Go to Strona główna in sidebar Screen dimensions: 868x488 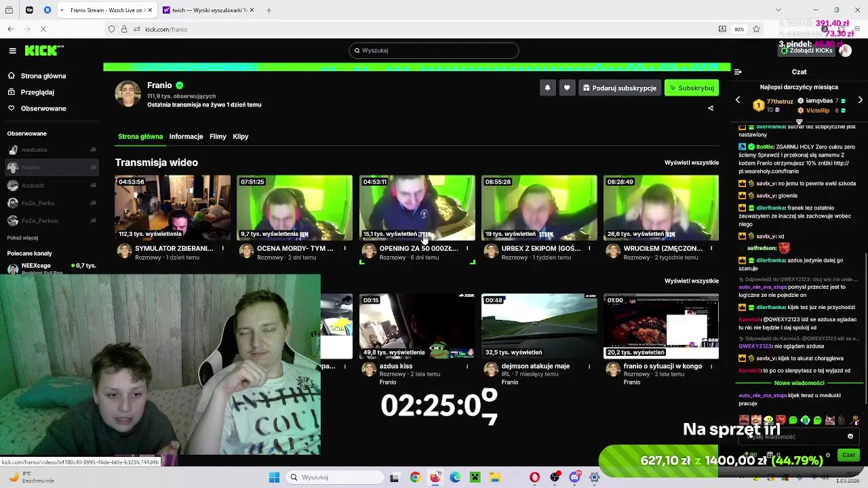tap(43, 76)
